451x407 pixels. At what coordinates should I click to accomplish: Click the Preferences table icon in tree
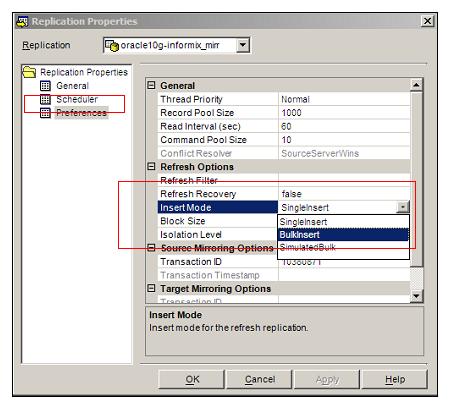pyautogui.click(x=45, y=113)
